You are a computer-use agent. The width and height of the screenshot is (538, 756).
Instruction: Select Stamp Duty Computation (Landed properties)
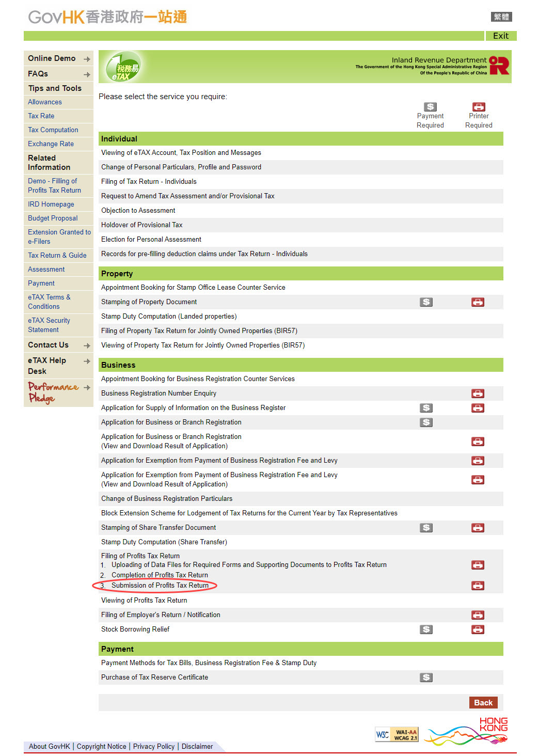coord(169,317)
